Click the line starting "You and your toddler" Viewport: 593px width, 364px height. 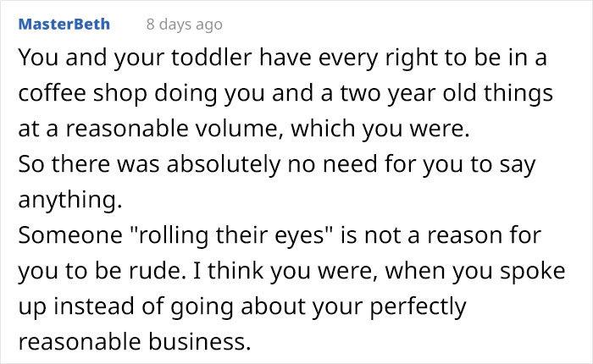click(282, 58)
